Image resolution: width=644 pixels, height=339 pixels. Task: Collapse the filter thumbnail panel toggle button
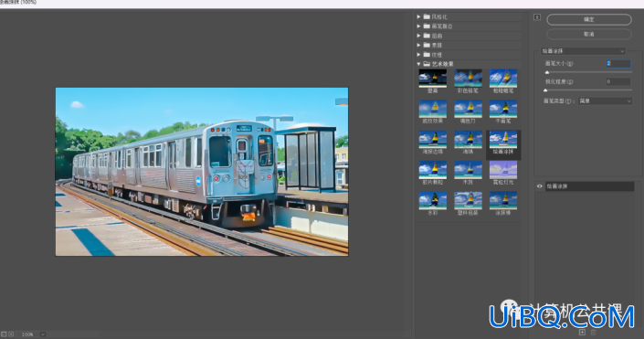(537, 16)
